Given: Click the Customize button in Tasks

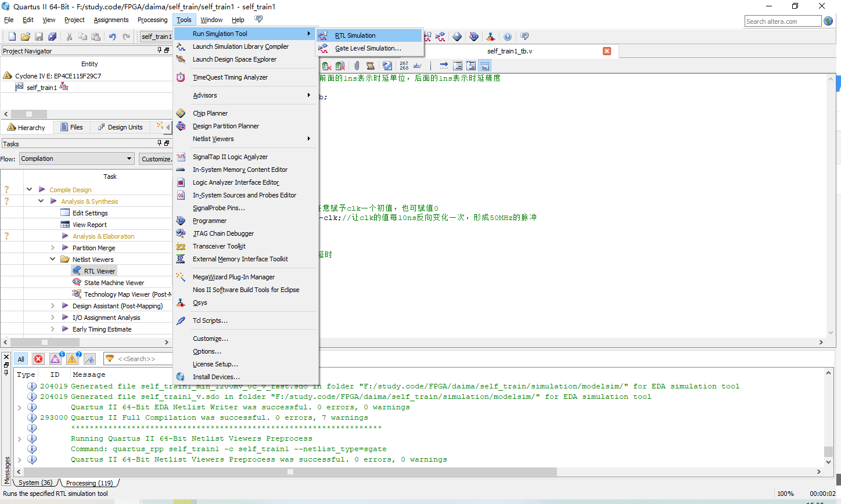Looking at the screenshot, I should click(x=156, y=159).
